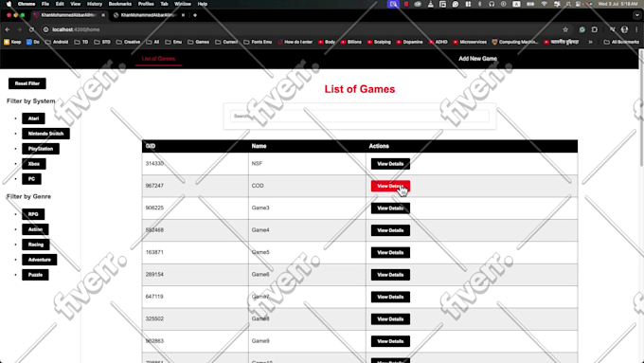Viewport: 644px width, 363px height.
Task: Open the Creative bookmarks folder
Action: click(x=128, y=42)
